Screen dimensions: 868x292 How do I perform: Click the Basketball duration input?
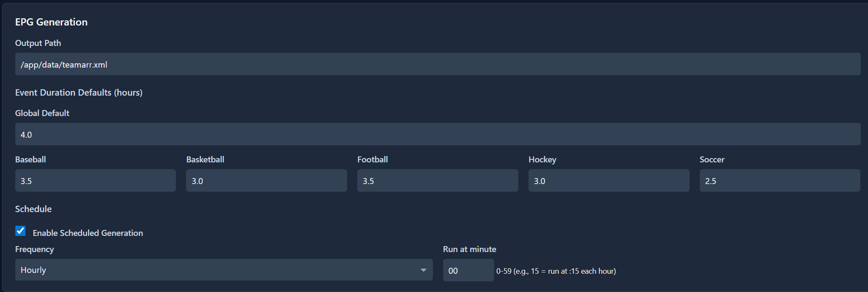[x=266, y=181]
